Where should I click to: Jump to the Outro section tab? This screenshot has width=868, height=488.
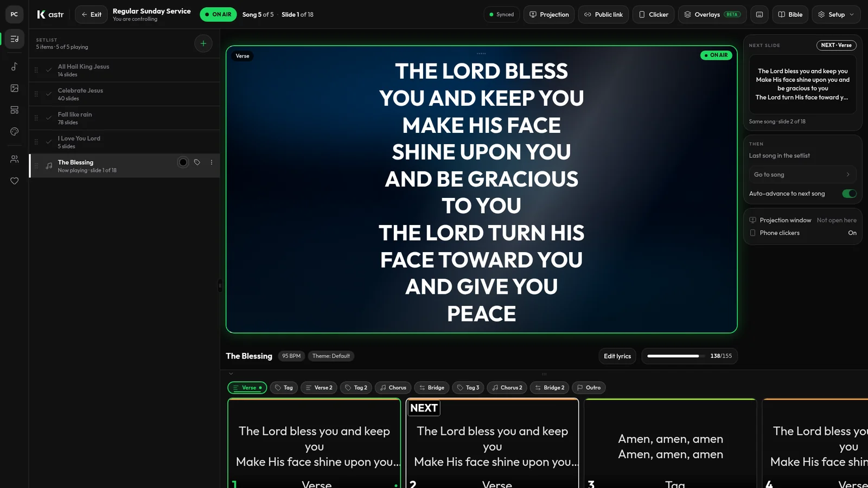(589, 388)
